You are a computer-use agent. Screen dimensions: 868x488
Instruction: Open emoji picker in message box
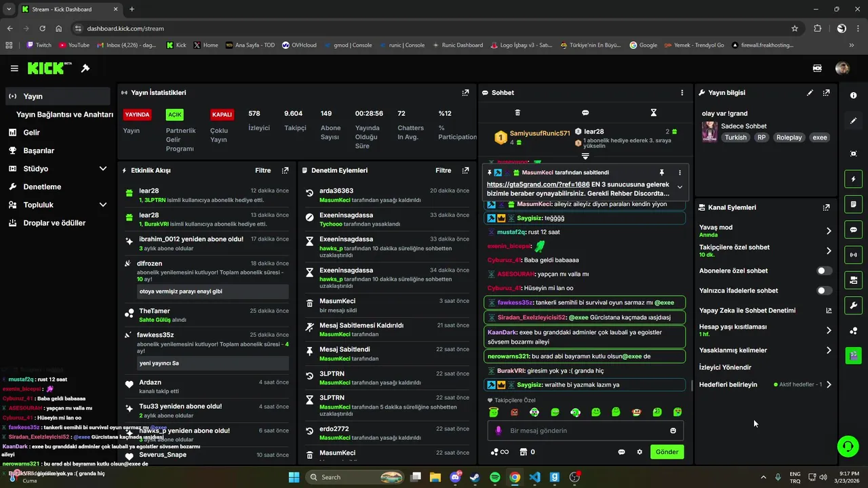(673, 430)
